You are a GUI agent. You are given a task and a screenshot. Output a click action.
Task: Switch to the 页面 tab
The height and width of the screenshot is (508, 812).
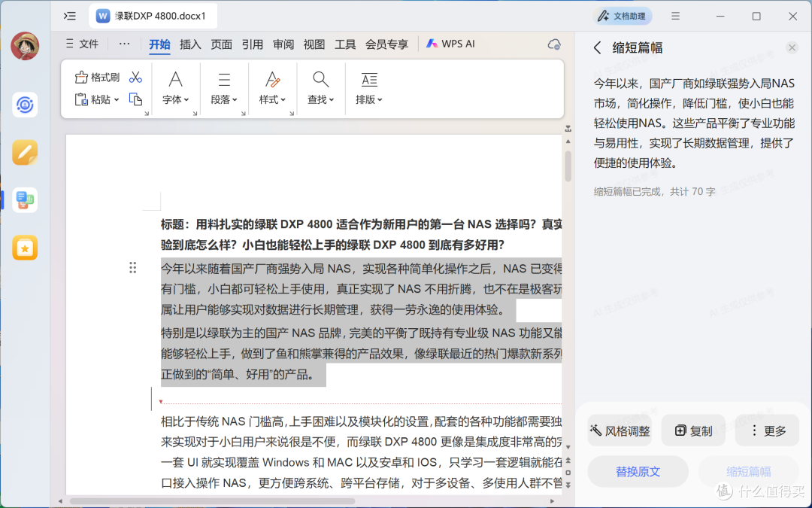coord(221,44)
